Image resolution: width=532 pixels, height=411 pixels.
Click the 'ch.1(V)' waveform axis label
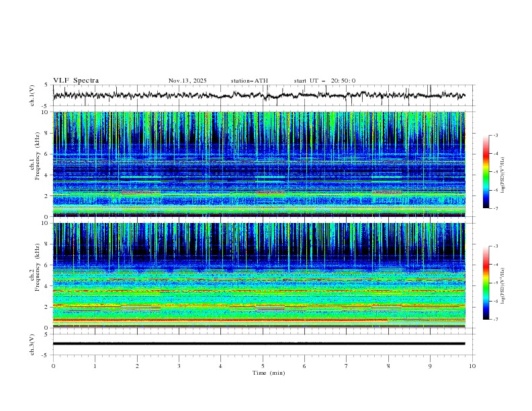pyautogui.click(x=32, y=95)
